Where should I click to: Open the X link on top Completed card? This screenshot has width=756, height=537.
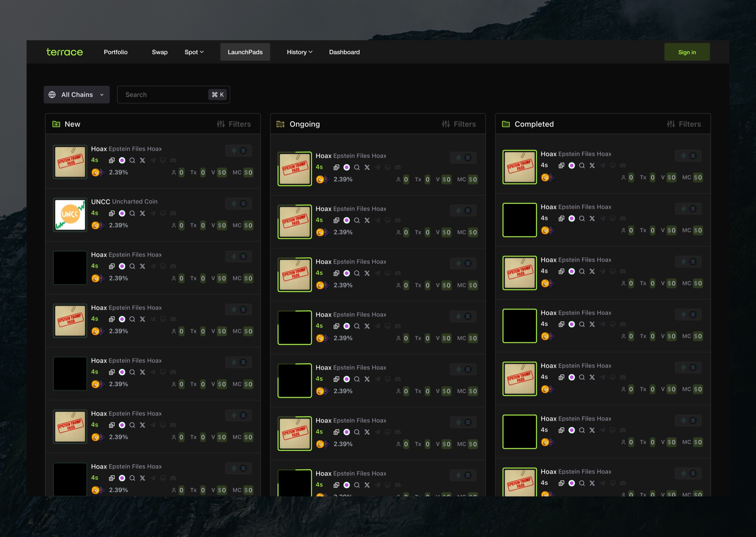click(592, 165)
